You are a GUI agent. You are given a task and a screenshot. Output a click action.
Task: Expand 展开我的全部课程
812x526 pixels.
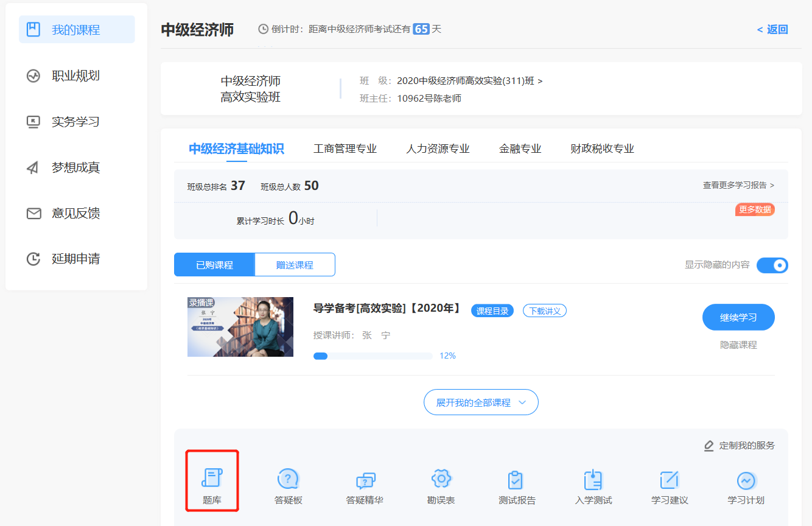click(x=481, y=402)
